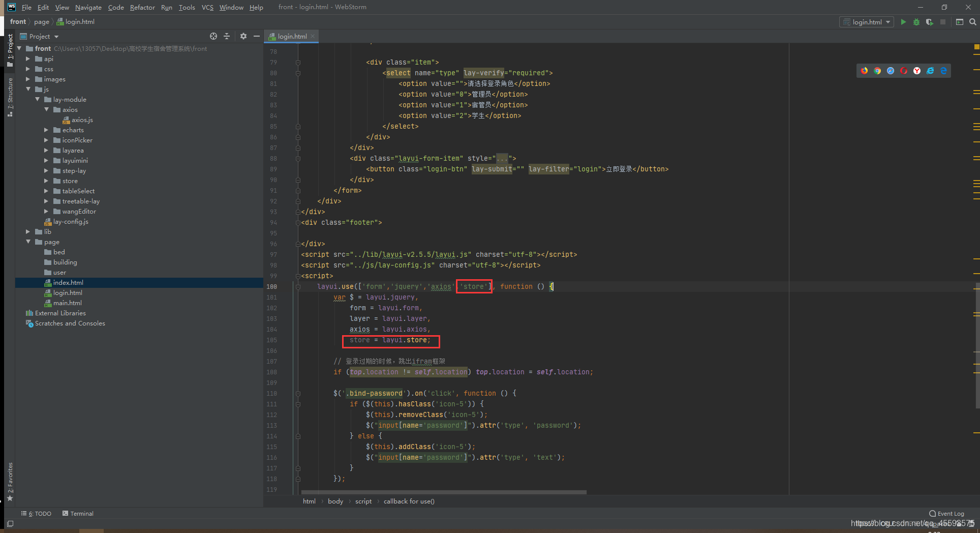Image resolution: width=980 pixels, height=533 pixels.
Task: Click the Stop square icon in toolbar
Action: 943,22
